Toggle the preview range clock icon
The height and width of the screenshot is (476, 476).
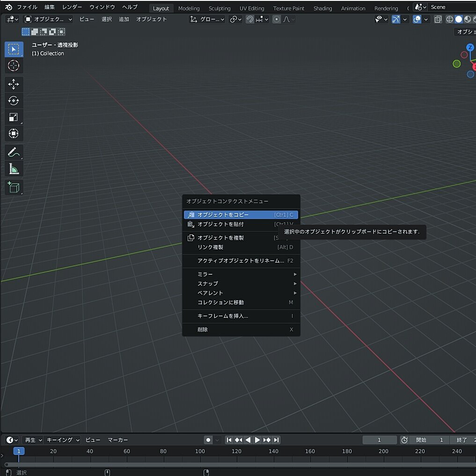tap(404, 440)
